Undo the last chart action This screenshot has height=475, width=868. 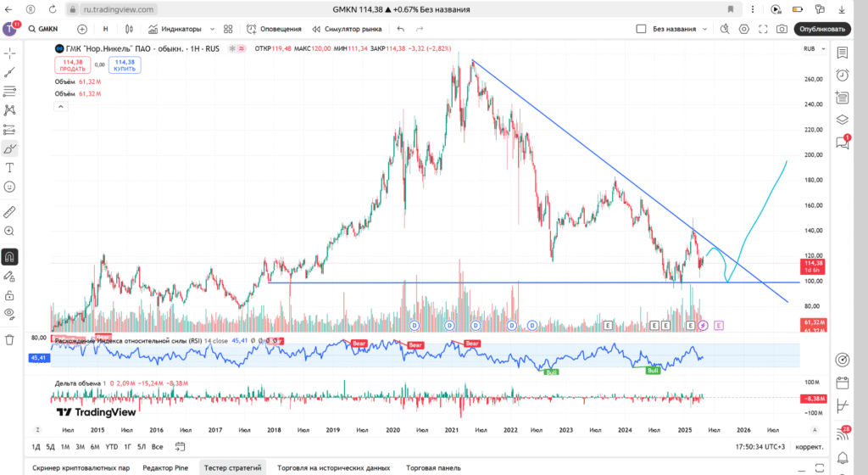(x=401, y=29)
